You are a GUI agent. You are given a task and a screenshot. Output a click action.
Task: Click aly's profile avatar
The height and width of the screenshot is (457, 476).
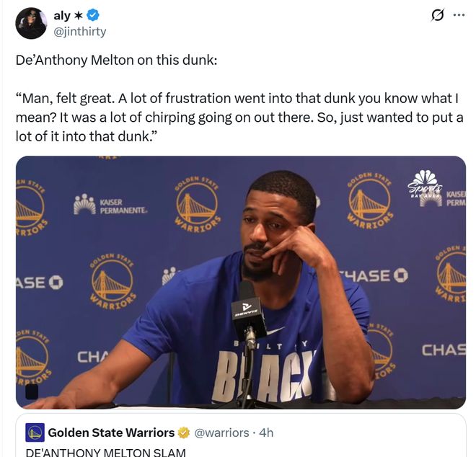pos(31,23)
